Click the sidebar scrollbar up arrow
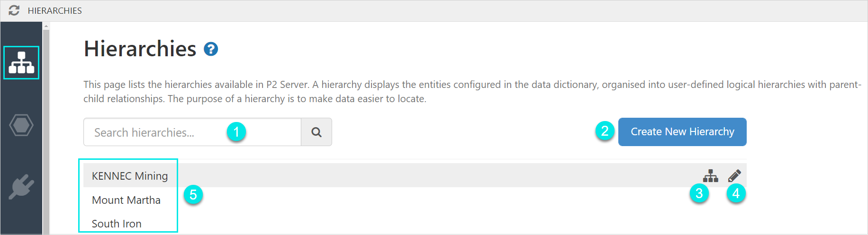This screenshot has width=868, height=235. 46,26
